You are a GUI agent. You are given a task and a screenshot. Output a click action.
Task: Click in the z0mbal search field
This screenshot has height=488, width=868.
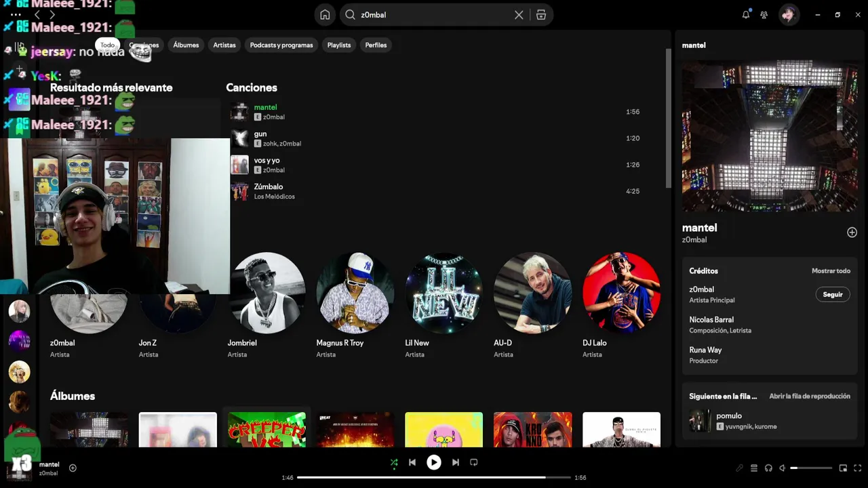(434, 15)
